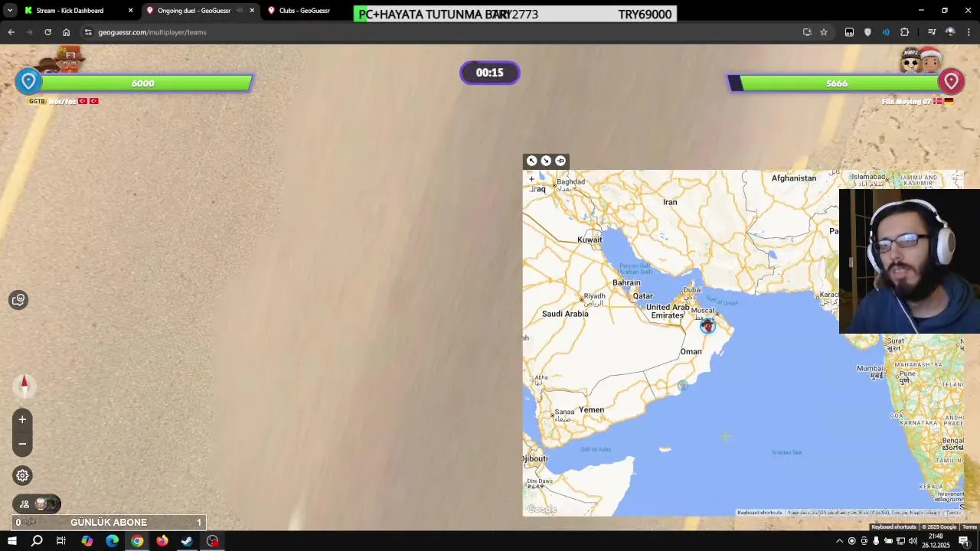Click the 00:15 round timer
The width and height of the screenshot is (980, 551).
pyautogui.click(x=490, y=73)
